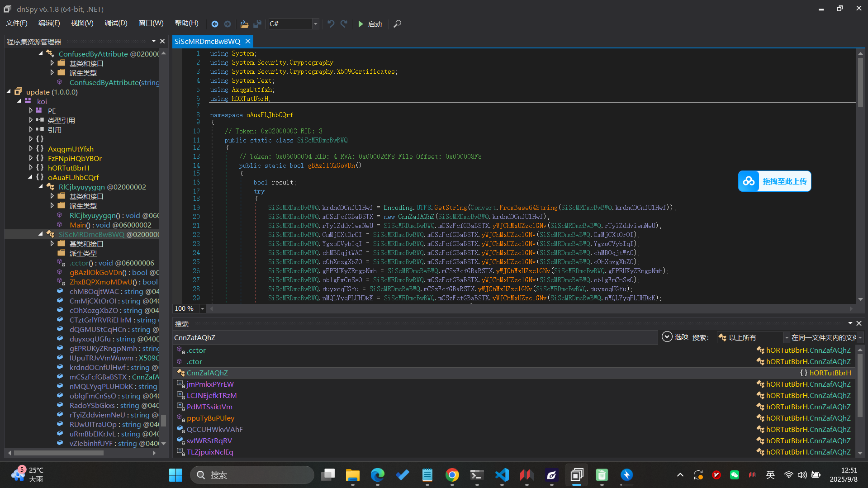This screenshot has height=488, width=868.
Task: Open the assembly explorer panel options arrow
Action: pos(154,41)
